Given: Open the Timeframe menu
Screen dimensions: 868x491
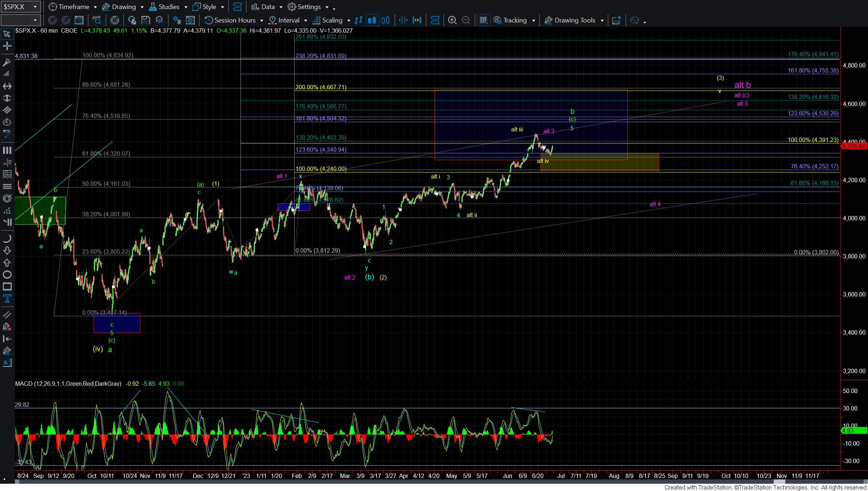Looking at the screenshot, I should [73, 7].
